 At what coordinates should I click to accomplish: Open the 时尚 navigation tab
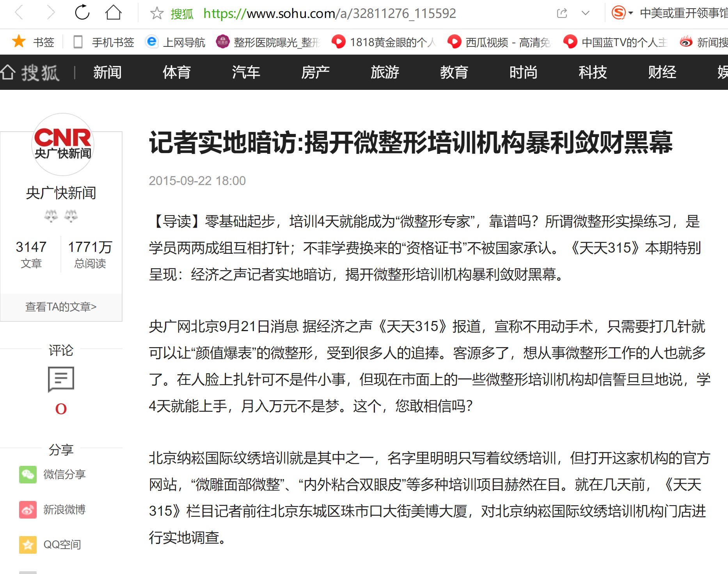pyautogui.click(x=524, y=72)
